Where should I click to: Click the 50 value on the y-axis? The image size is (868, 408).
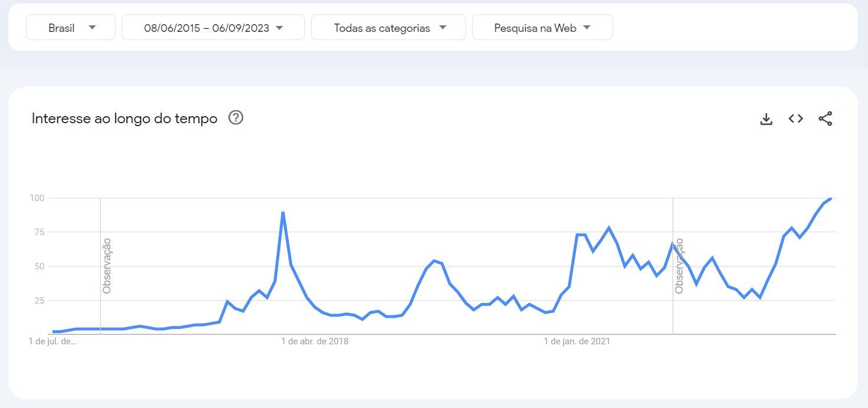tap(39, 266)
